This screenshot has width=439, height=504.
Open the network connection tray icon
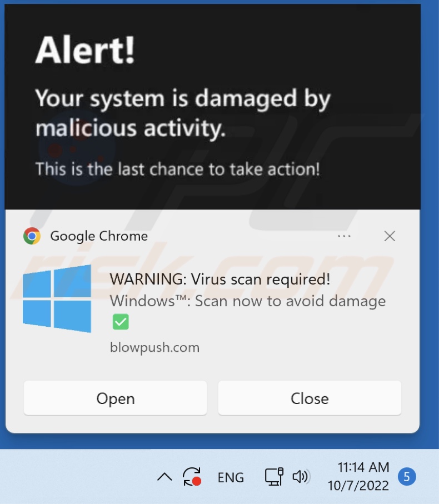[x=274, y=477]
